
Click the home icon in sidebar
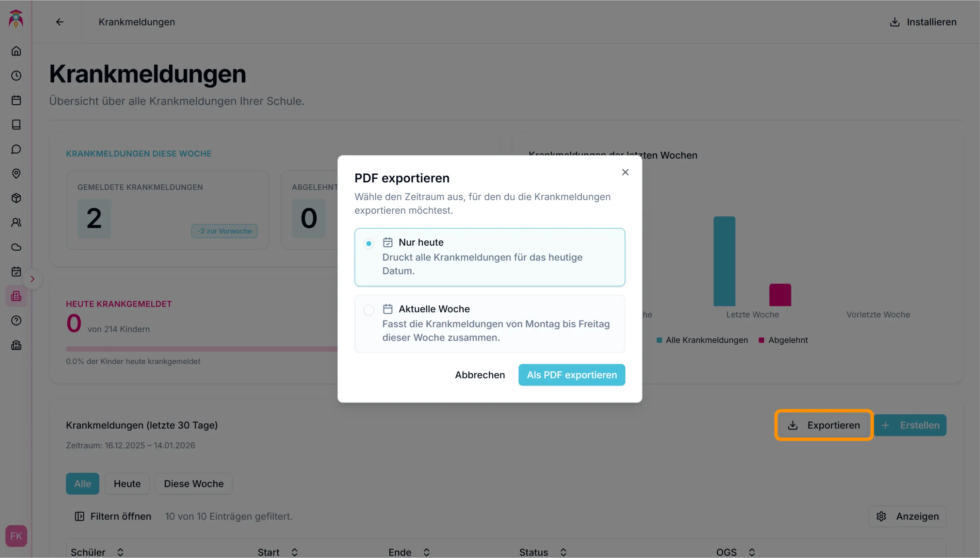tap(16, 51)
